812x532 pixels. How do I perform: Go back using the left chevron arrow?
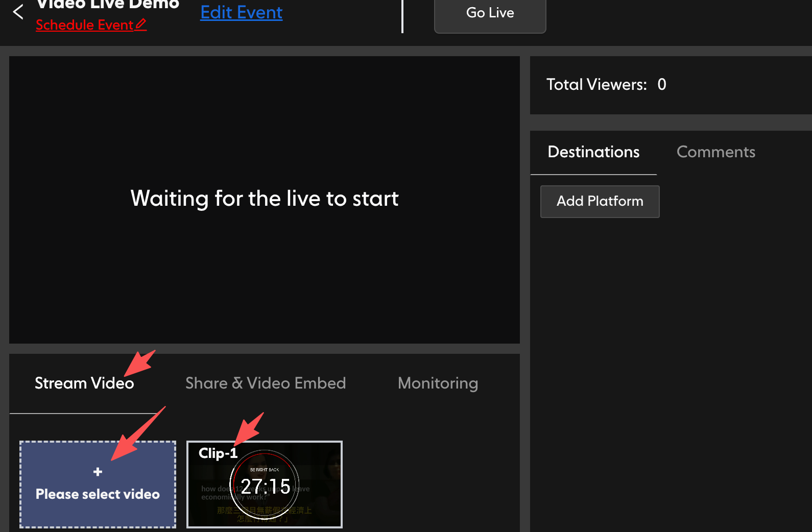[x=18, y=12]
